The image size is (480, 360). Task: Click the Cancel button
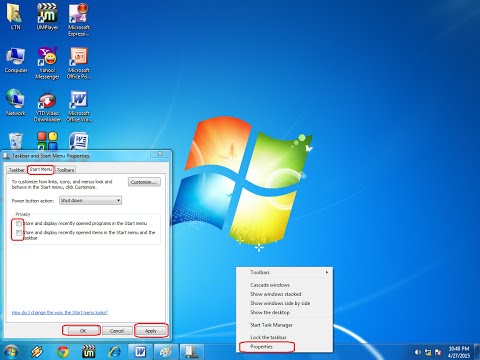(117, 331)
